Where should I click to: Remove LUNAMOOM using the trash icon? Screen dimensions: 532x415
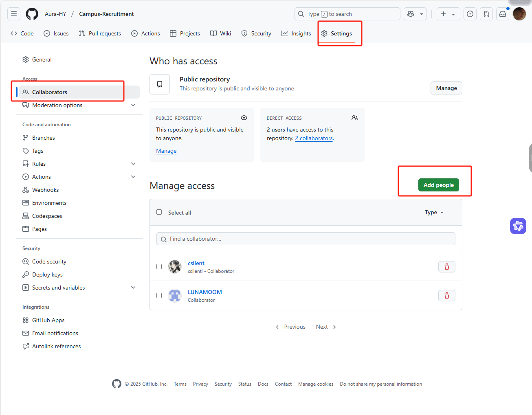(447, 296)
